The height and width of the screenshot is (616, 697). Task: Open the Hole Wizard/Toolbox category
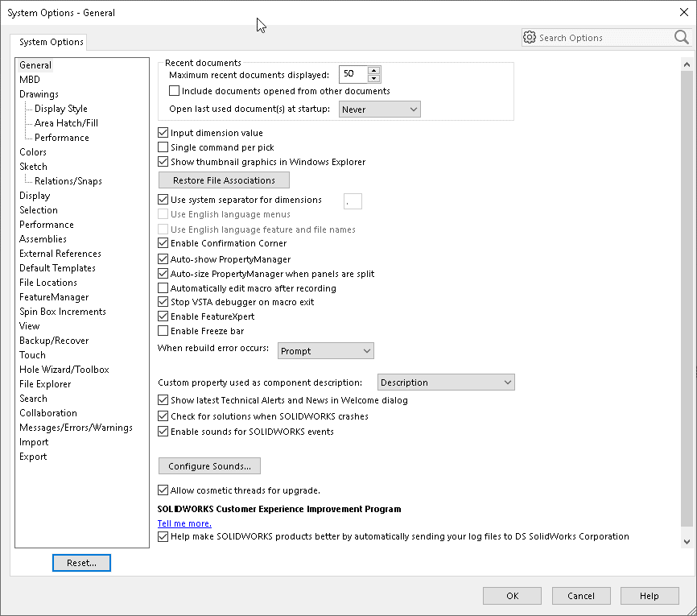pyautogui.click(x=64, y=370)
